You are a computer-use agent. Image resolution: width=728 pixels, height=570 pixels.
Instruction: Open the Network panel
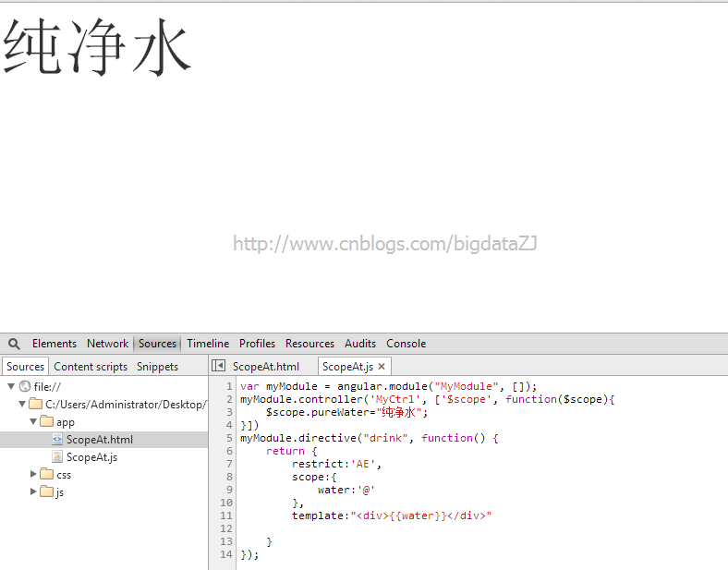point(108,344)
